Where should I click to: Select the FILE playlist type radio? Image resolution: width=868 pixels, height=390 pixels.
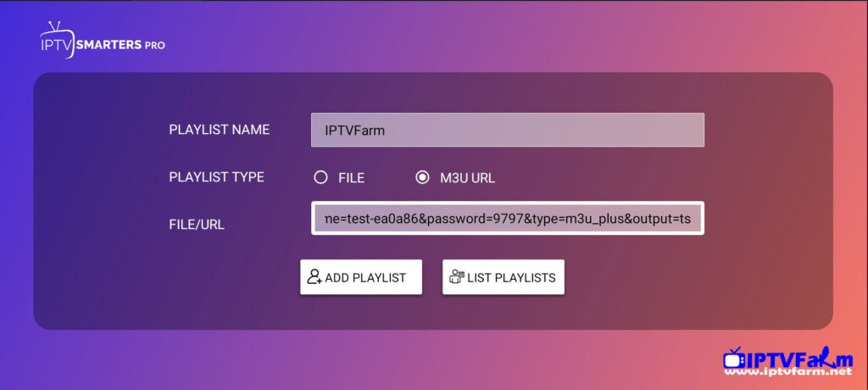[x=320, y=178]
